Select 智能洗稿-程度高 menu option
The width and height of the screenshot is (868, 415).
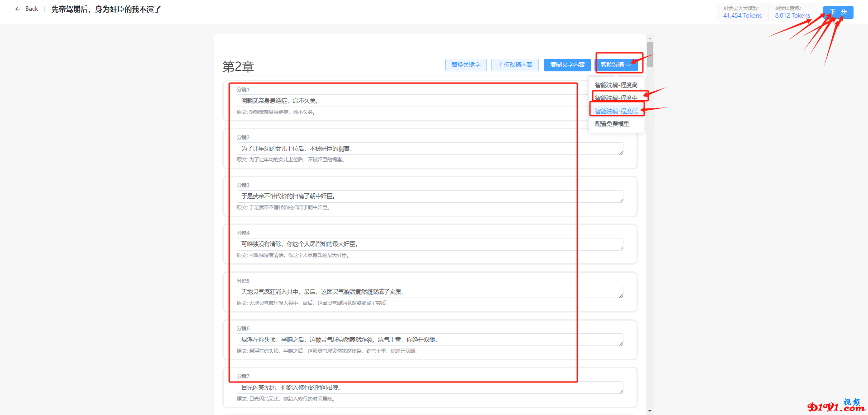616,85
